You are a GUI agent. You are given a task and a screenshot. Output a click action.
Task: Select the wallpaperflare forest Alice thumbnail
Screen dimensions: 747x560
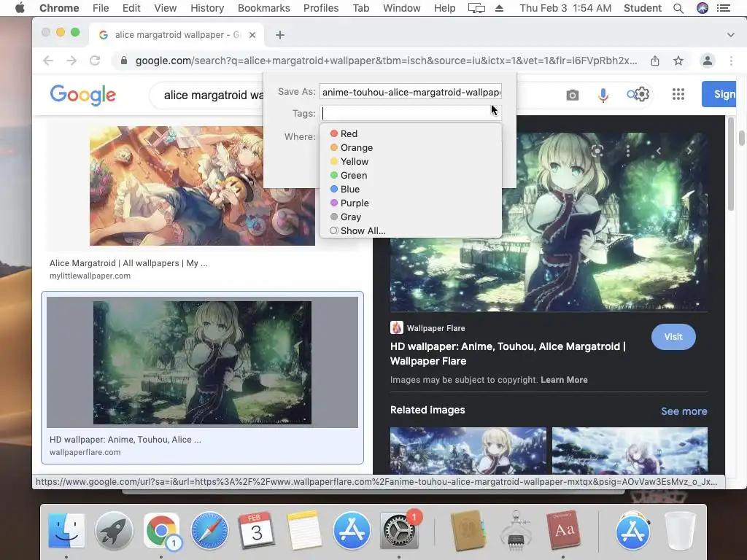pos(202,362)
